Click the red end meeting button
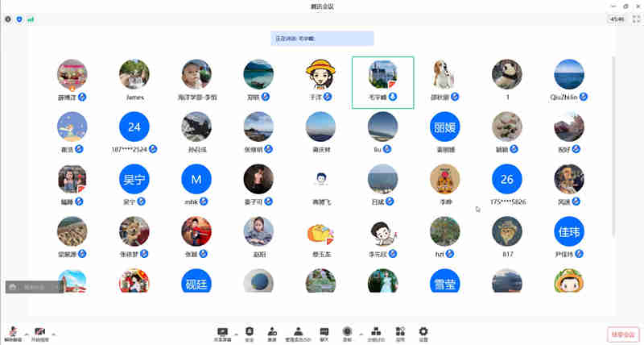The image size is (644, 345). click(x=622, y=333)
